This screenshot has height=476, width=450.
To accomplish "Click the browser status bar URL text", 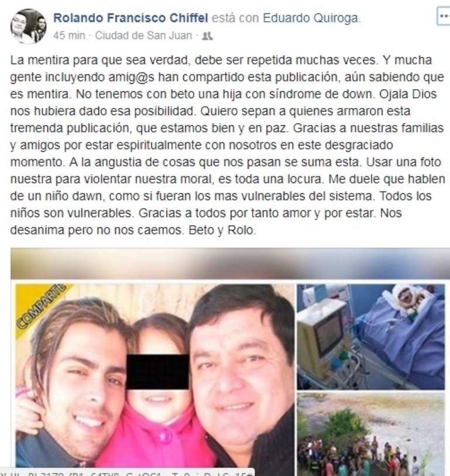I will [126, 473].
